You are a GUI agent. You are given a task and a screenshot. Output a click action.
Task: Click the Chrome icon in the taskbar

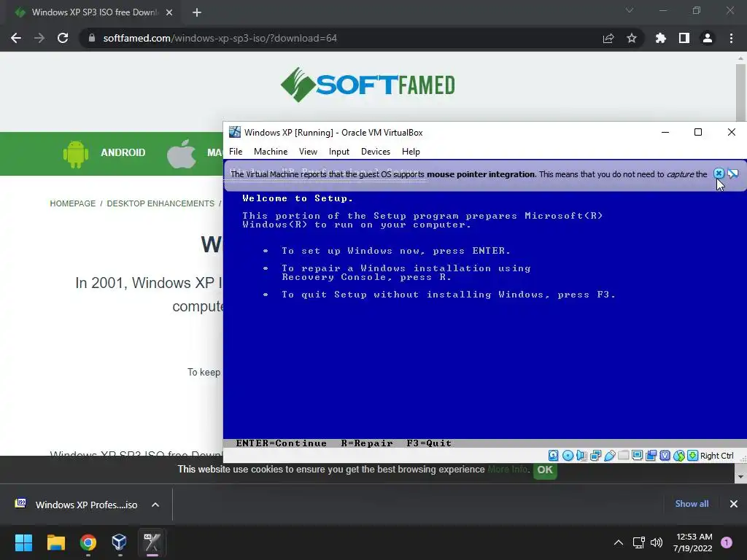point(88,542)
